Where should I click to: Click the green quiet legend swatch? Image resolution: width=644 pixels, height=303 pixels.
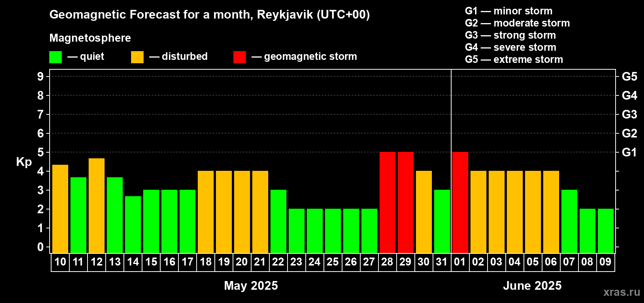coord(56,57)
